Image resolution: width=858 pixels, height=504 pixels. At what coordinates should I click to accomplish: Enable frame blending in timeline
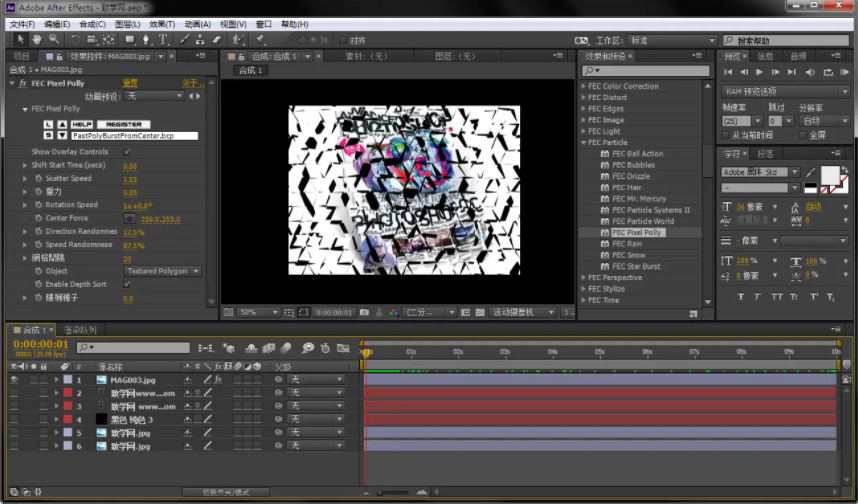269,348
